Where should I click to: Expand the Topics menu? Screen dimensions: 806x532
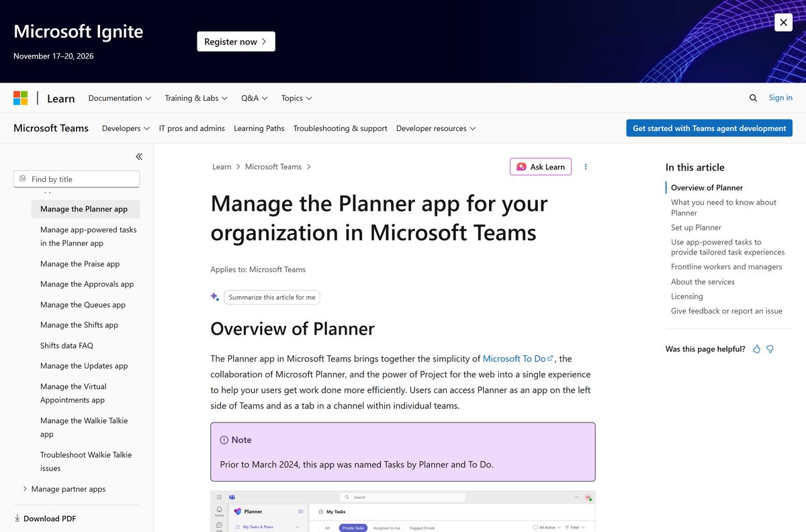pos(297,98)
